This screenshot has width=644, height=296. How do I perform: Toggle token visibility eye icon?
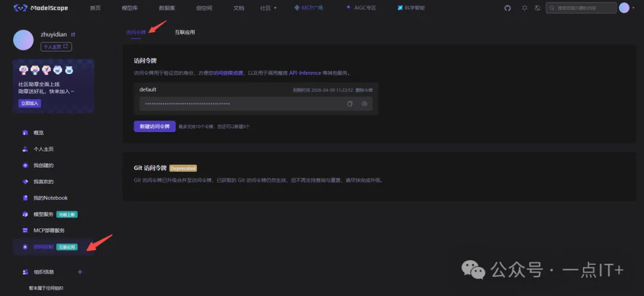tap(364, 104)
